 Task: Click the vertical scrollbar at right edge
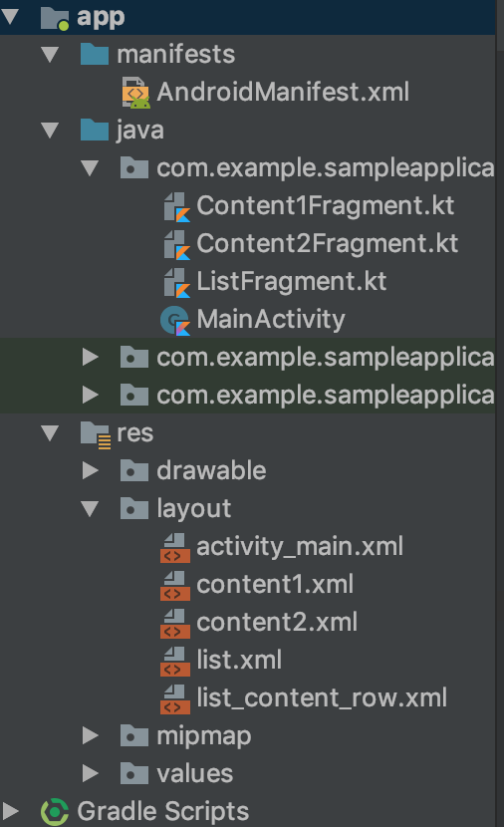click(499, 413)
